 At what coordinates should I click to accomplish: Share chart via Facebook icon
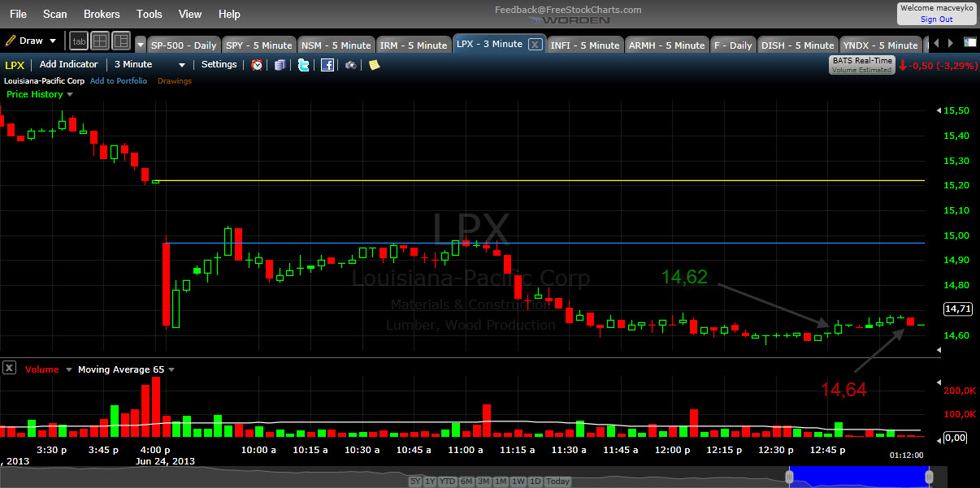point(327,65)
